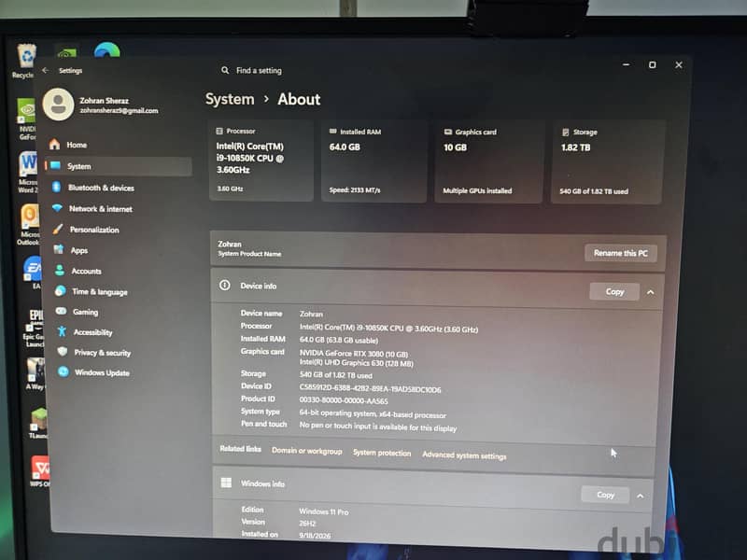This screenshot has width=747, height=560.
Task: Click the Network & internet wifi icon
Action: [58, 207]
